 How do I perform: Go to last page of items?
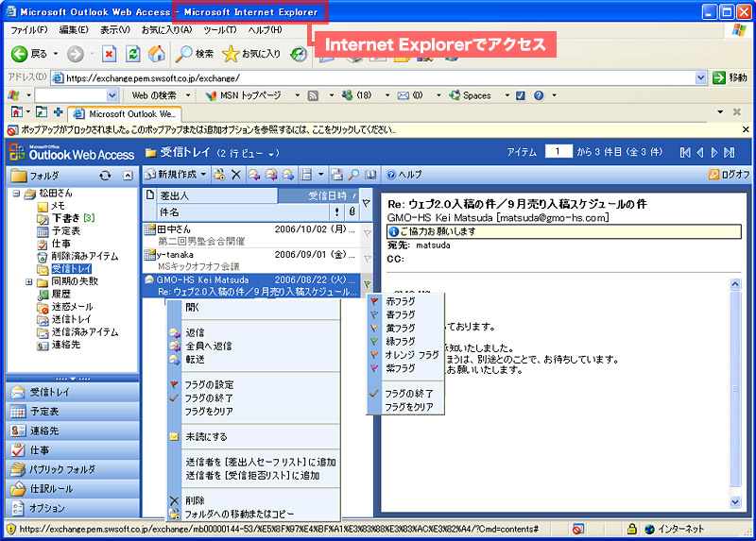(x=730, y=152)
